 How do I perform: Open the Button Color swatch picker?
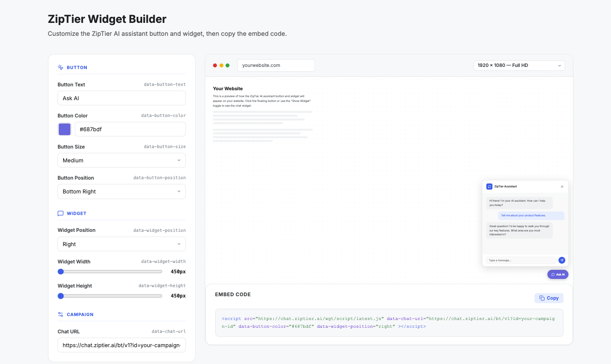[x=64, y=129]
